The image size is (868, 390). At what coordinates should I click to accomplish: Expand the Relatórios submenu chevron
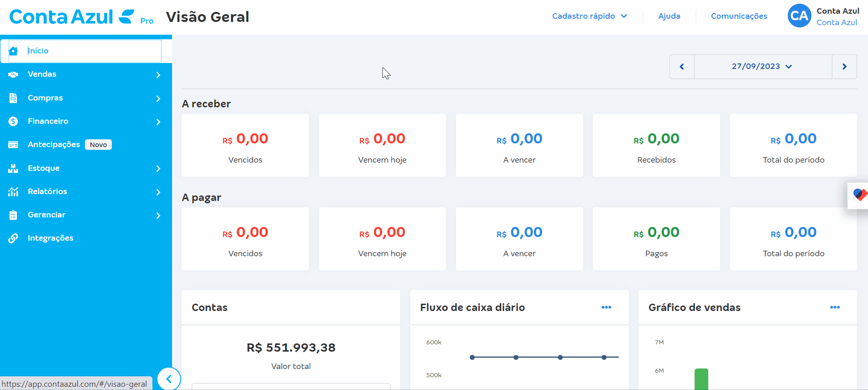158,192
